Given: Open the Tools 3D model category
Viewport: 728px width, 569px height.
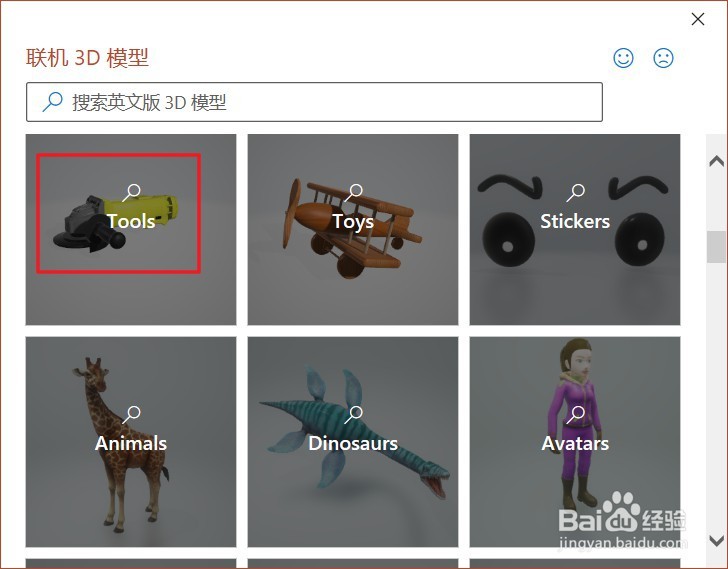Looking at the screenshot, I should (x=131, y=230).
